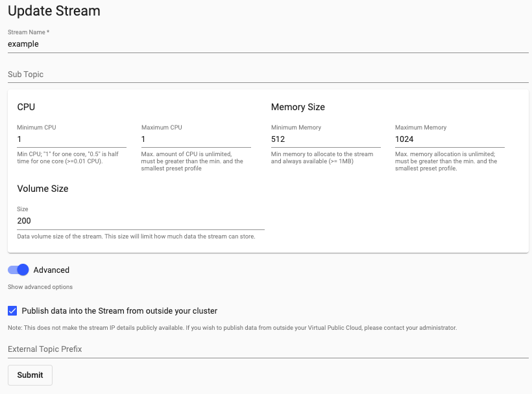
Task: Select the Sub Topic input field
Action: (268, 75)
